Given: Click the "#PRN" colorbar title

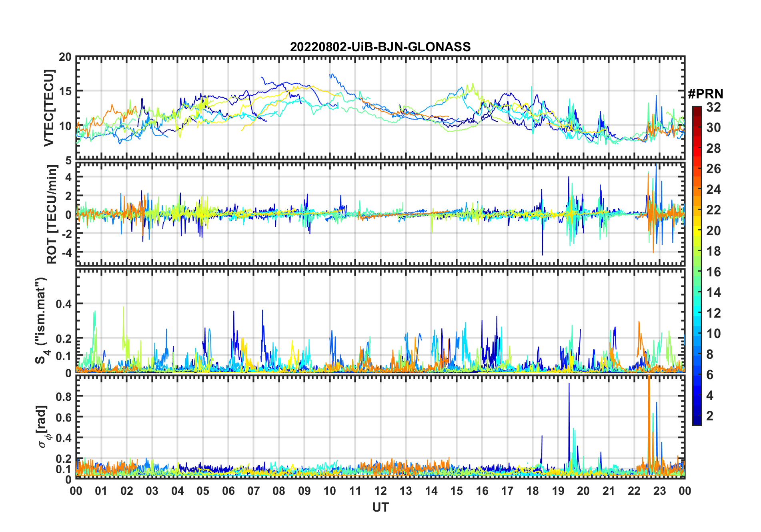Looking at the screenshot, I should click(x=705, y=94).
